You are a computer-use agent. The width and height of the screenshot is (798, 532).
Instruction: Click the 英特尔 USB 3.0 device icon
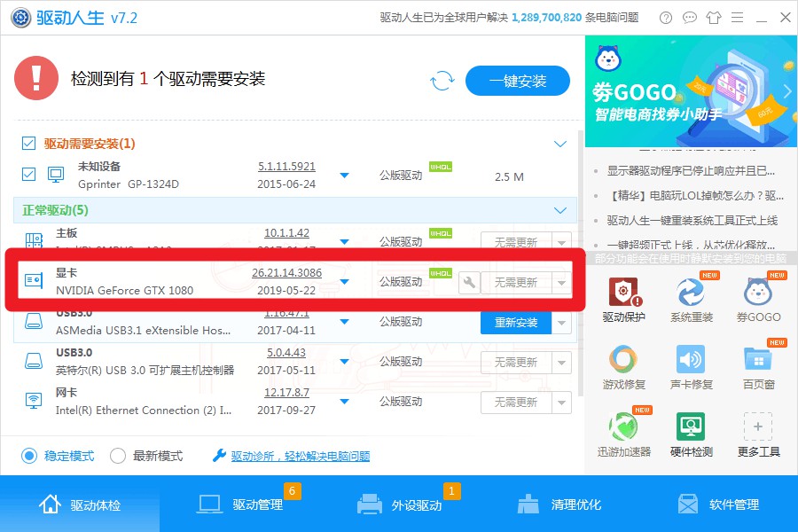(x=34, y=361)
